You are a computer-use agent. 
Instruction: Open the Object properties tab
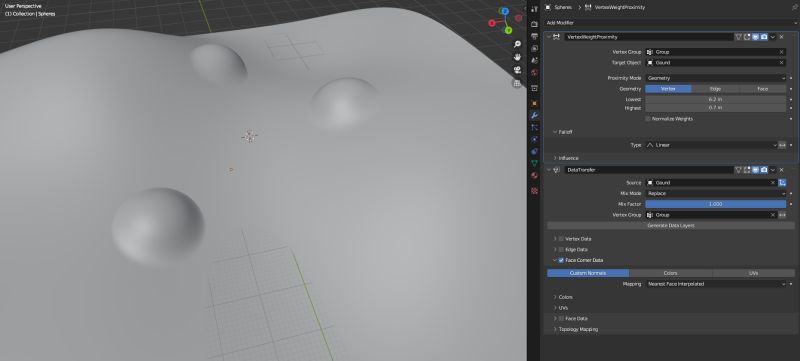pyautogui.click(x=534, y=103)
